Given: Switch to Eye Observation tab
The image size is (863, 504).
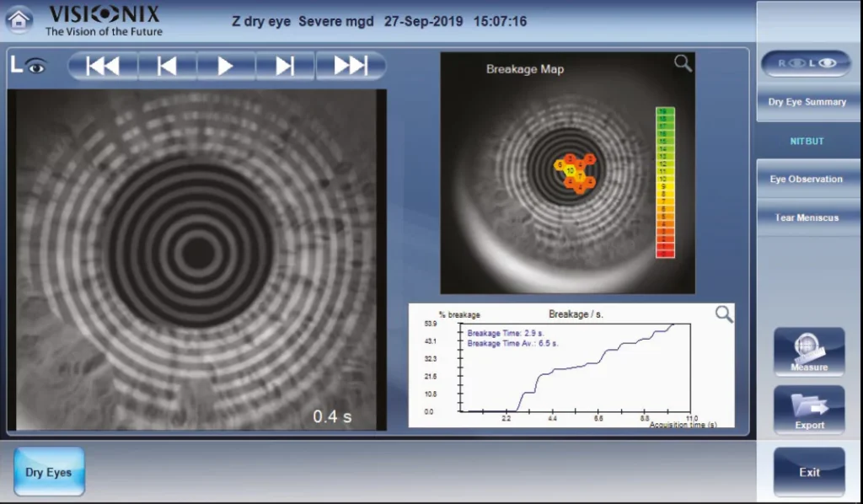Looking at the screenshot, I should 807,180.
